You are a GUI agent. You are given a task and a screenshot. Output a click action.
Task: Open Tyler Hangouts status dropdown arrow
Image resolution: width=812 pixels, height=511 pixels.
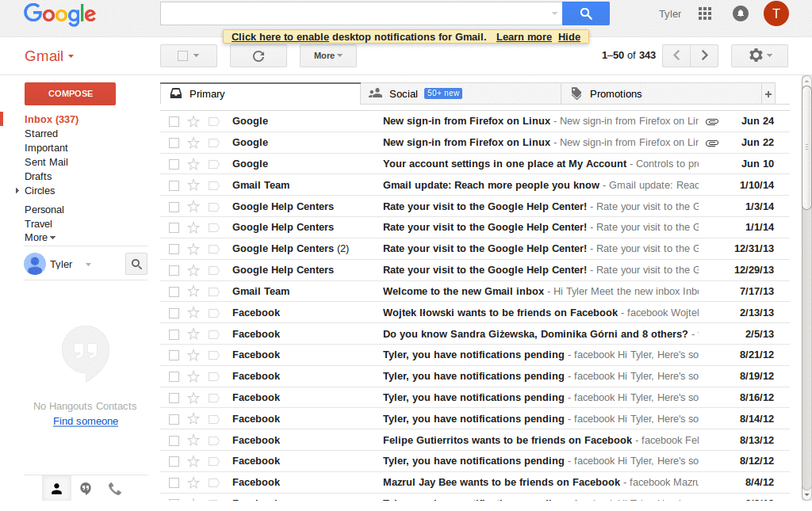point(88,265)
